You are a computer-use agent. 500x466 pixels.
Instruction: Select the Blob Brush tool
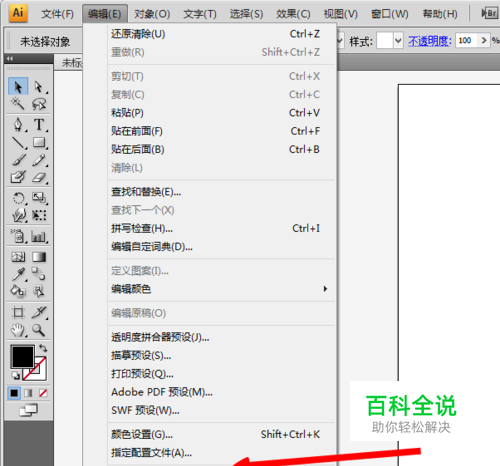(18, 177)
